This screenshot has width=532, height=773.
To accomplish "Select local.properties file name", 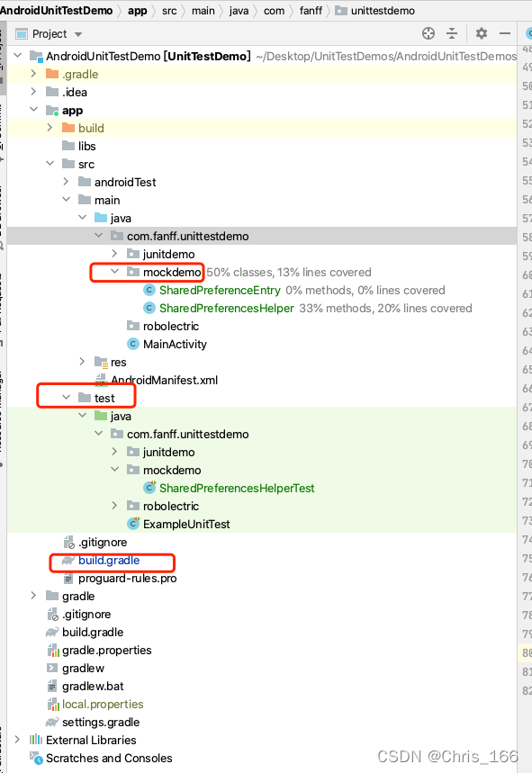I will (x=103, y=704).
